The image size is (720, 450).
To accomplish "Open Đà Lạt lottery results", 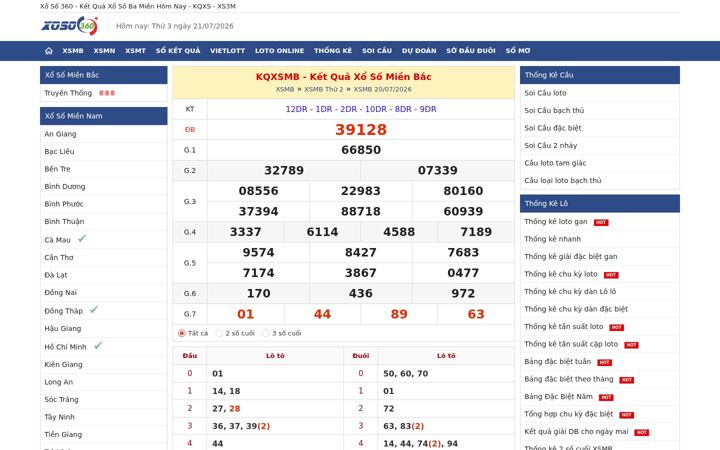I will coord(56,275).
